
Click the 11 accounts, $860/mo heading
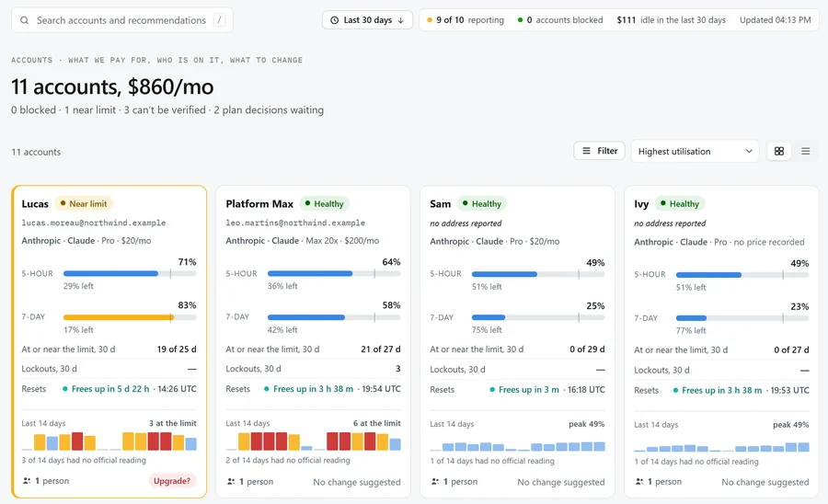112,86
